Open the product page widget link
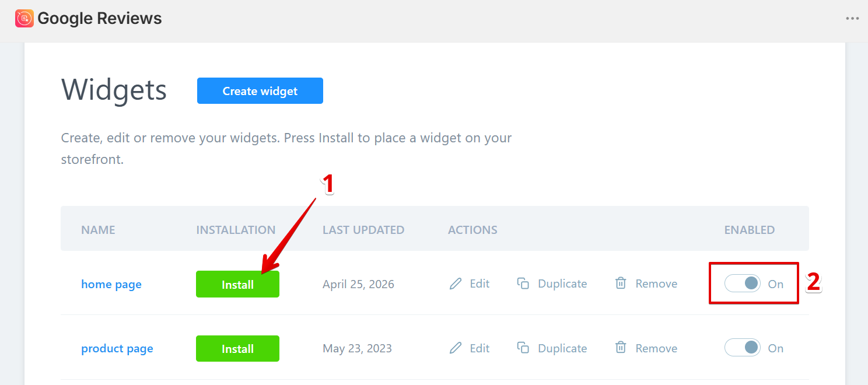The height and width of the screenshot is (385, 868). 117,349
